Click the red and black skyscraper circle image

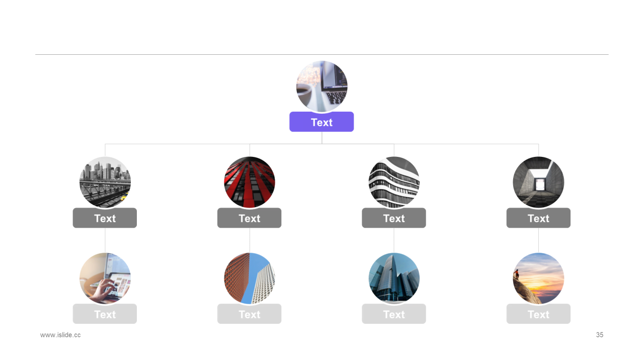click(x=250, y=183)
